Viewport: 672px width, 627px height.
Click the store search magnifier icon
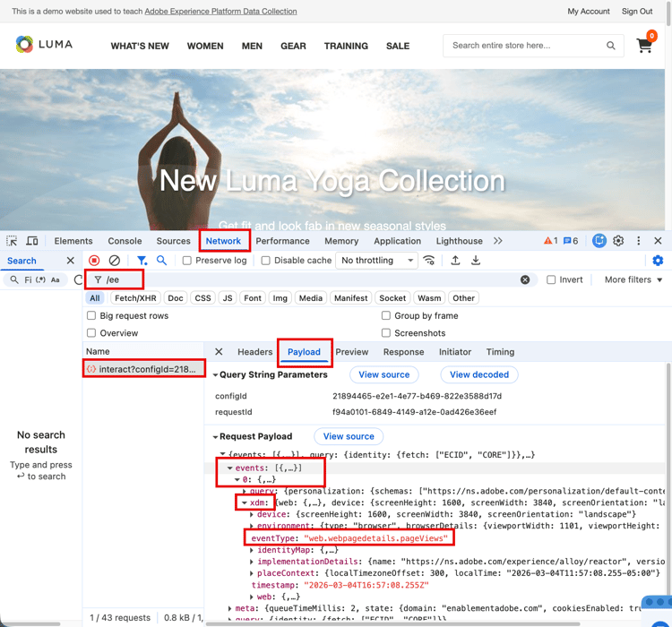pos(611,46)
